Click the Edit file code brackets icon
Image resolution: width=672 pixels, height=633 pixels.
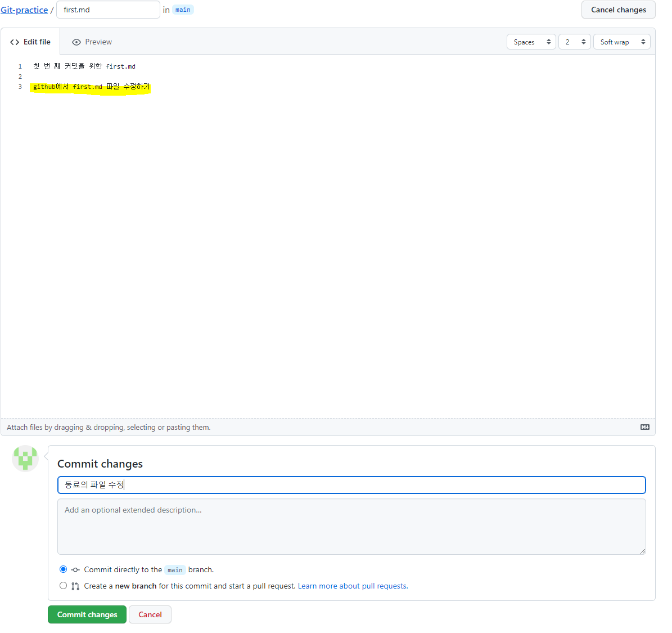click(15, 42)
